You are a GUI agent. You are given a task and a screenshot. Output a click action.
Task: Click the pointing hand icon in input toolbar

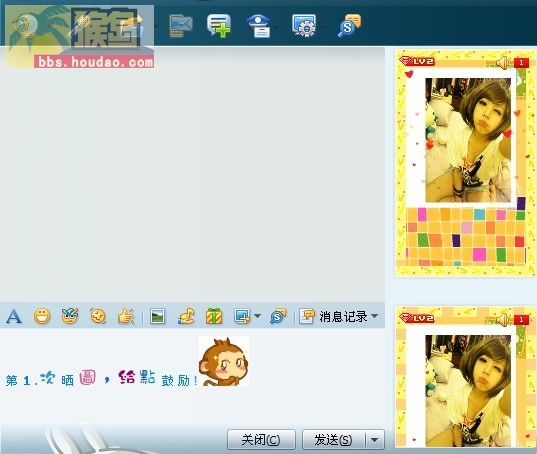[x=126, y=316]
